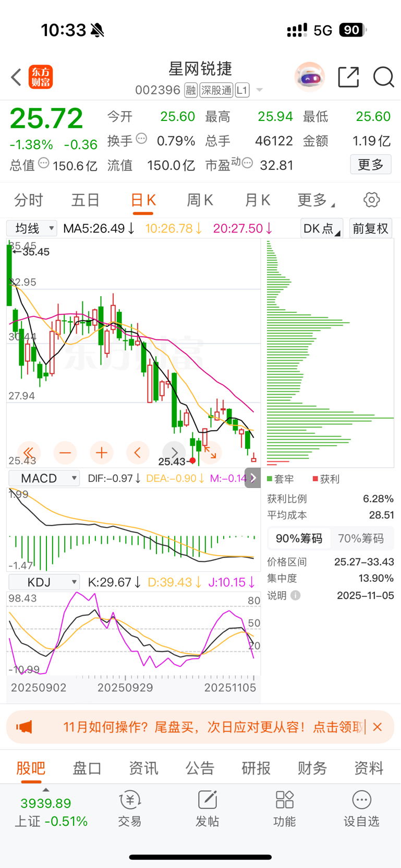The width and height of the screenshot is (401, 868).
Task: Expand stock title dropdown triangle
Action: [259, 91]
